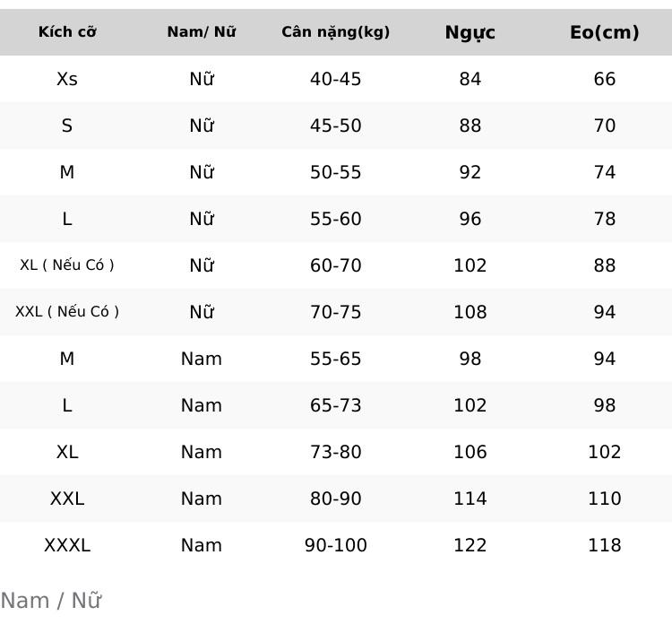Select the Cân nặng(kg) column header

click(x=336, y=32)
